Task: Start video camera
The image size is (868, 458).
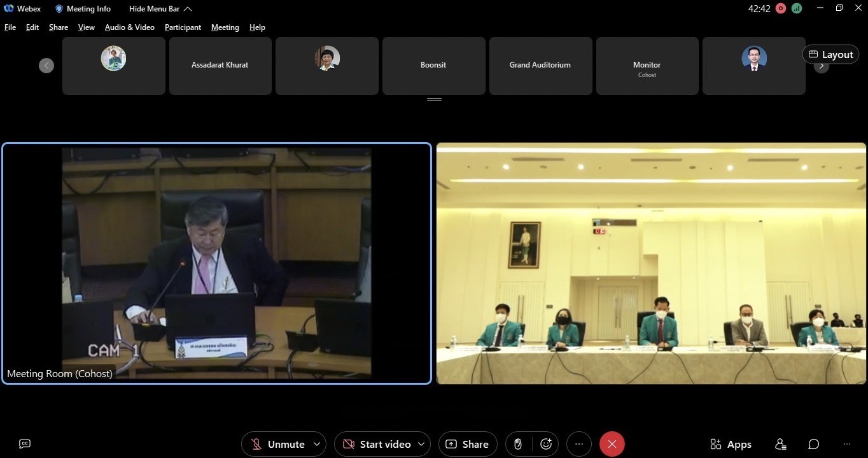Action: click(377, 444)
